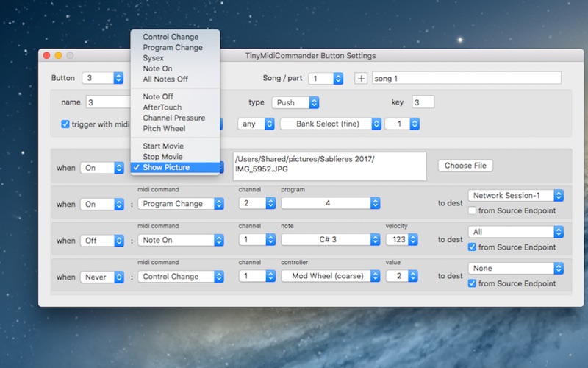Uncheck from Source Endpoint under None
This screenshot has height=368, width=588.
472,283
